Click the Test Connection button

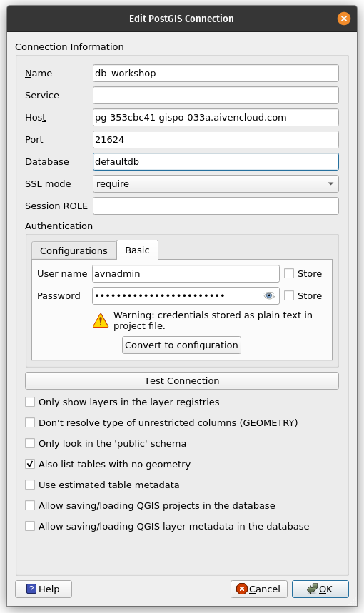point(182,381)
